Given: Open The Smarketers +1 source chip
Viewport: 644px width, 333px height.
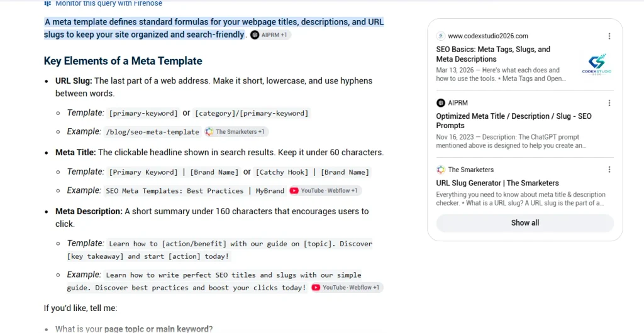Looking at the screenshot, I should coord(236,132).
